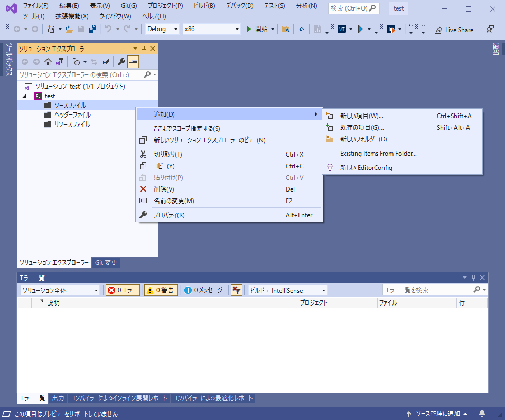
Task: Click 削除(V) in context menu
Action: 229,189
